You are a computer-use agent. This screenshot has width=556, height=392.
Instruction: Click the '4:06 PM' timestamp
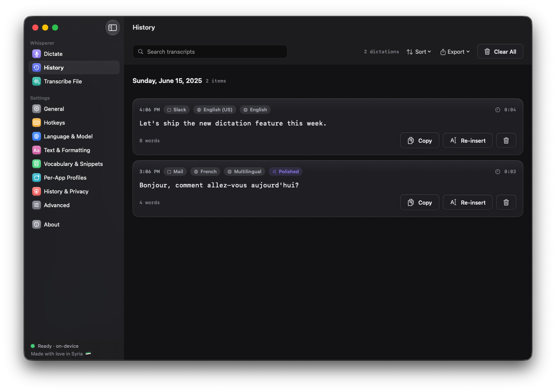[x=149, y=110]
